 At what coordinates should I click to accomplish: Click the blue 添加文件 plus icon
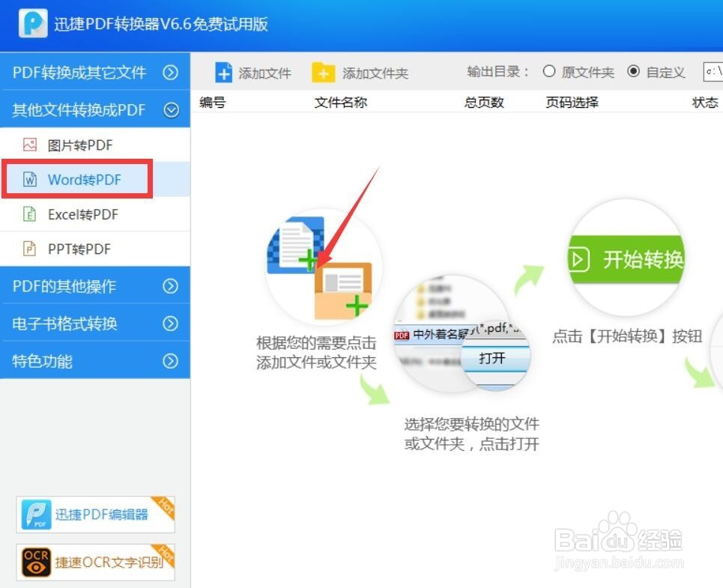[223, 73]
